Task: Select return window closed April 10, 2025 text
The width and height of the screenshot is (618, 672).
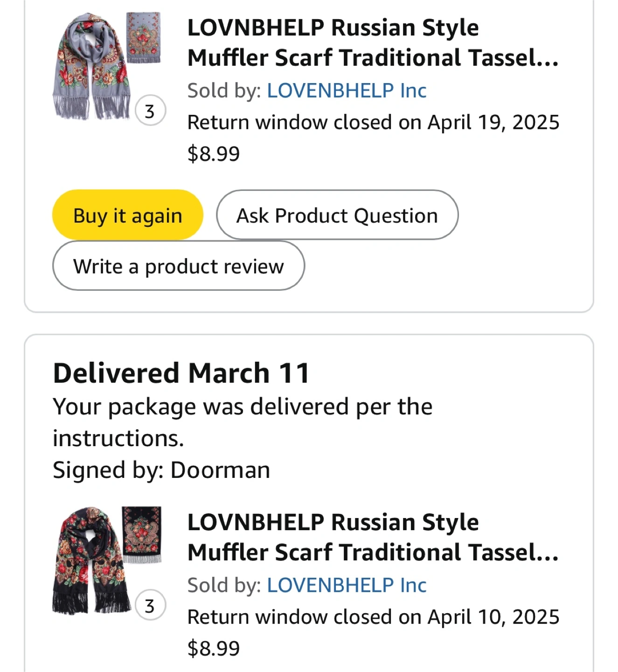Action: pyautogui.click(x=373, y=617)
